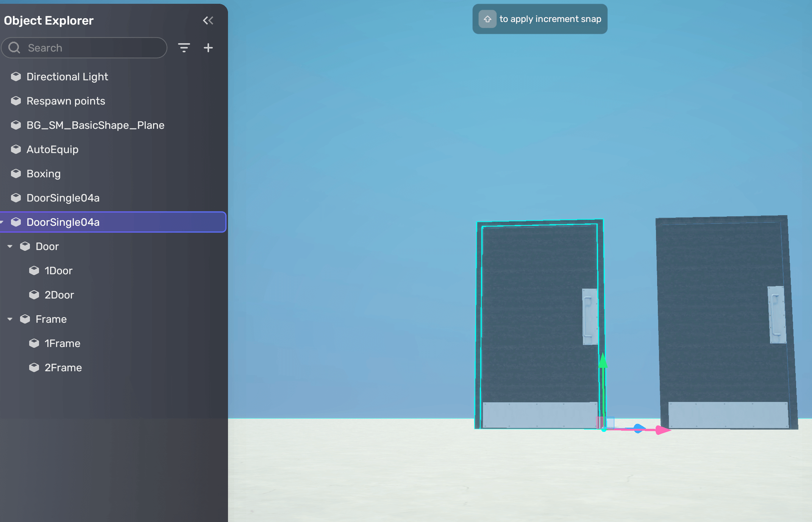The width and height of the screenshot is (812, 522).
Task: Click the Directional Light cube icon
Action: (x=16, y=77)
